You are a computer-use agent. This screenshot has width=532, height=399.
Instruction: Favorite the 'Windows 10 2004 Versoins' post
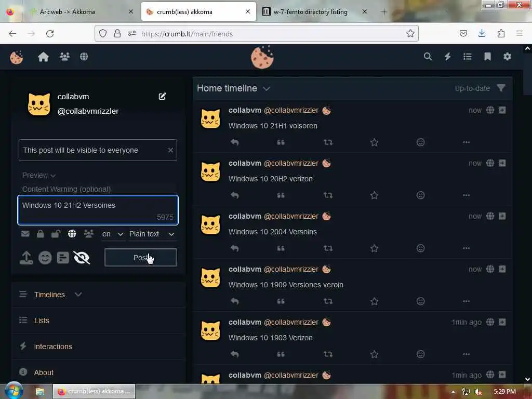point(374,248)
